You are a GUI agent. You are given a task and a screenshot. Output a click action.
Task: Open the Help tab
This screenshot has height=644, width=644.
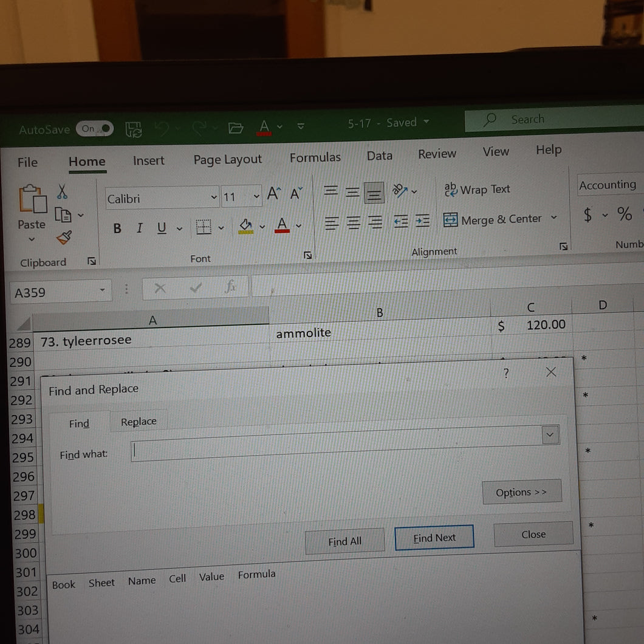[x=549, y=150]
